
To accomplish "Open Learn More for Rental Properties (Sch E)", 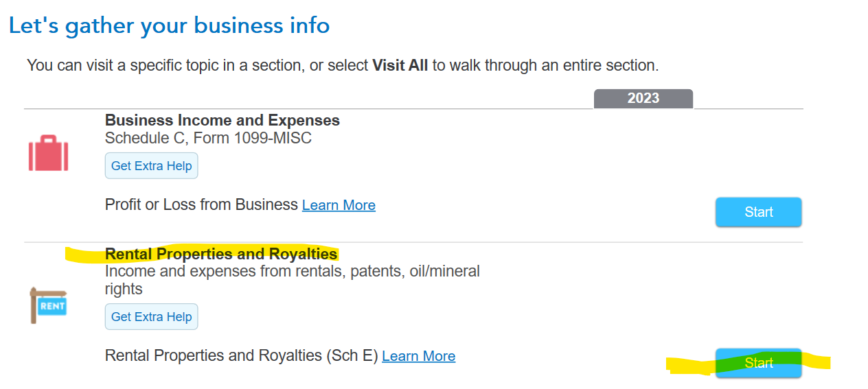I will pyautogui.click(x=418, y=356).
